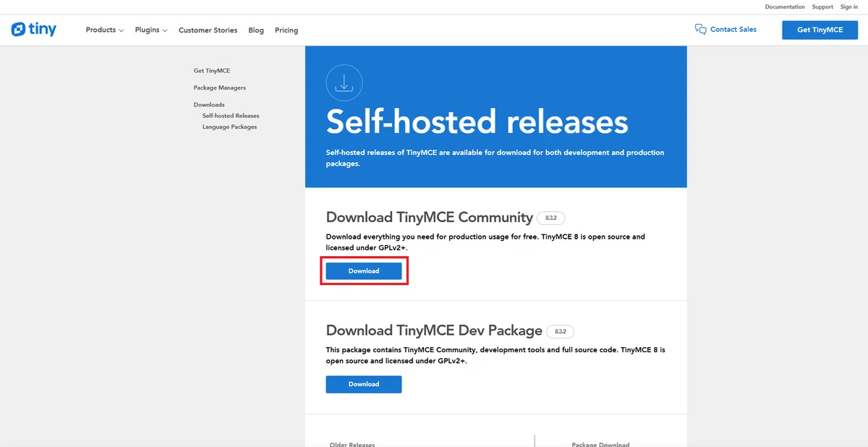Open the Customer Stories page
The height and width of the screenshot is (447, 868).
click(208, 30)
